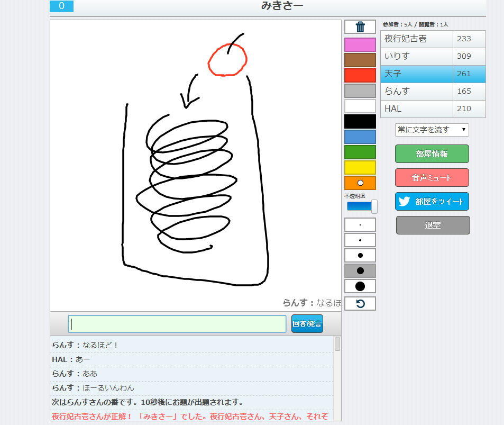Image resolution: width=504 pixels, height=425 pixels.
Task: Click the trash can clear canvas icon
Action: 360,27
